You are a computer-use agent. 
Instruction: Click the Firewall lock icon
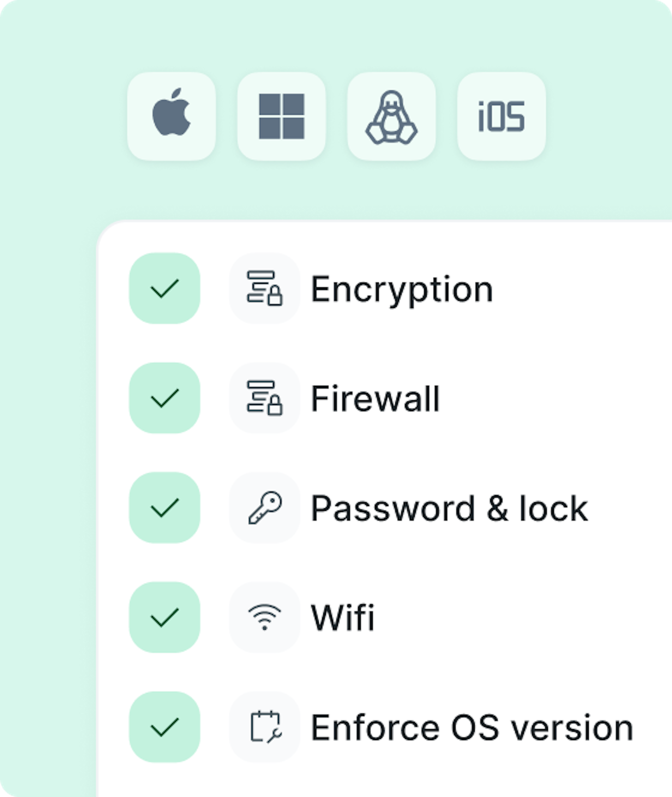(265, 398)
